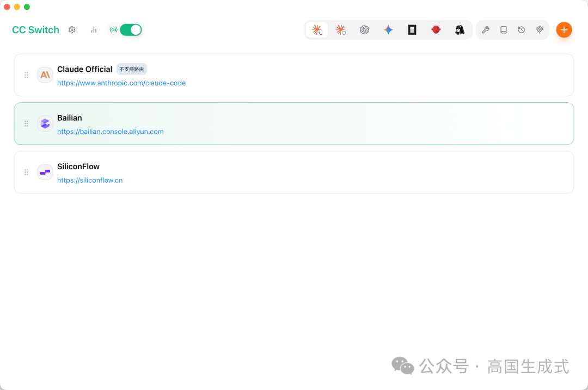
Task: Select the Claude Code terminal app tab
Action: tap(317, 30)
